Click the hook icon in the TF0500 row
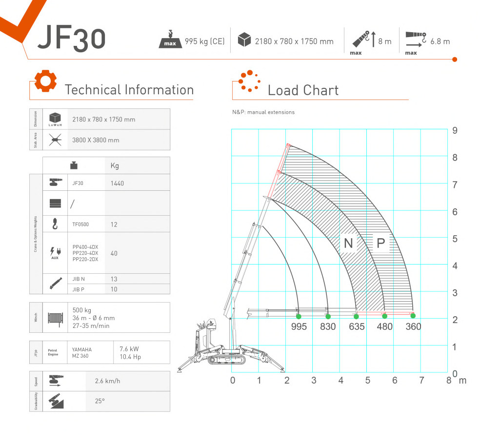 (x=55, y=224)
